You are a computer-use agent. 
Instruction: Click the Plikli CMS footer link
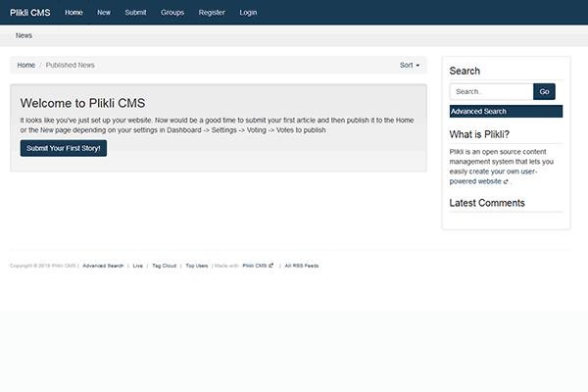(x=258, y=266)
